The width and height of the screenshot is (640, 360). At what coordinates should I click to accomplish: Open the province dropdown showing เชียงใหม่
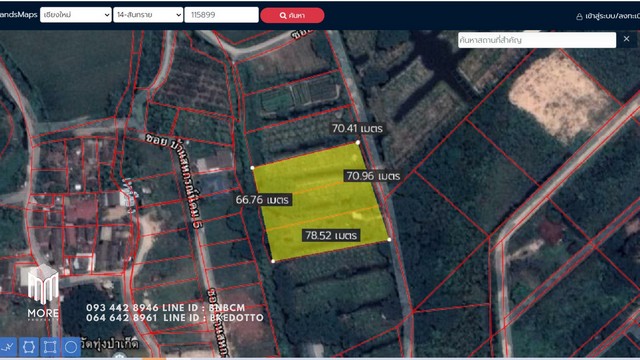coord(76,15)
